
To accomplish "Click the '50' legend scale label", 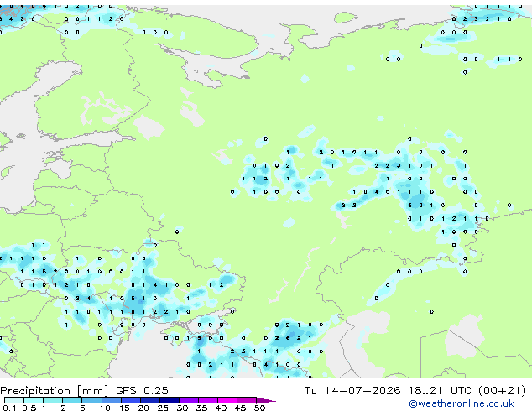I will (x=259, y=408).
